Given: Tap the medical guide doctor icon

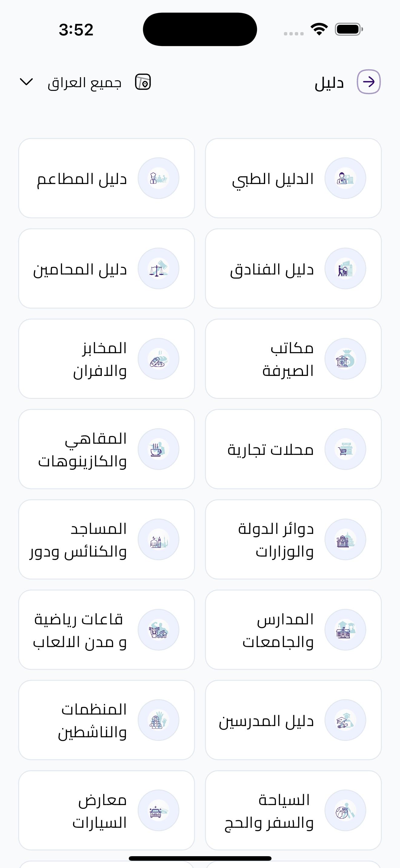Looking at the screenshot, I should click(x=345, y=178).
